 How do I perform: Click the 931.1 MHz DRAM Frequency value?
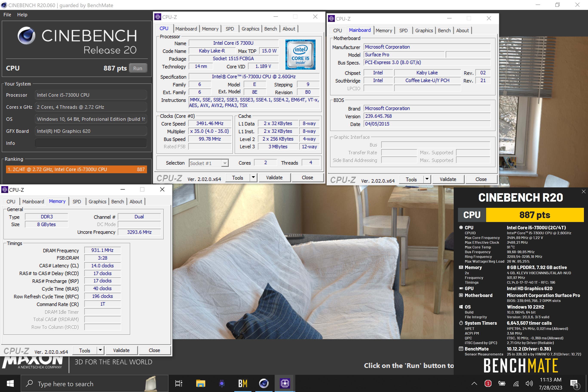coord(103,250)
